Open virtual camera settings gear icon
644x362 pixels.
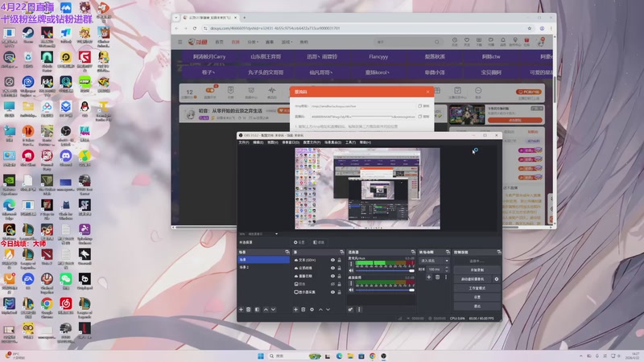497,279
